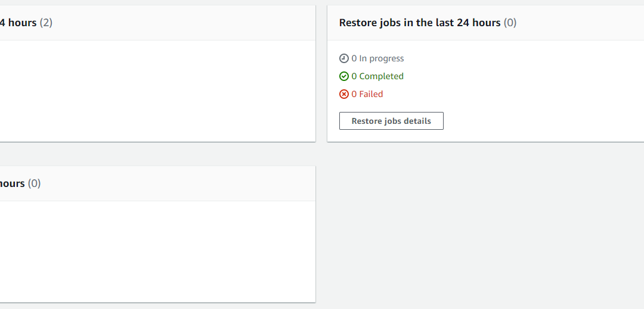The width and height of the screenshot is (644, 309).
Task: Select the 0 Failed status text
Action: tap(367, 94)
